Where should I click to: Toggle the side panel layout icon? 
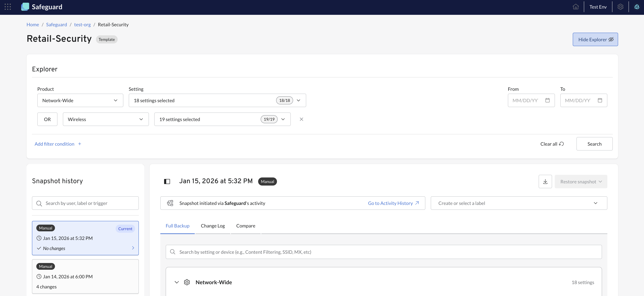pos(167,182)
